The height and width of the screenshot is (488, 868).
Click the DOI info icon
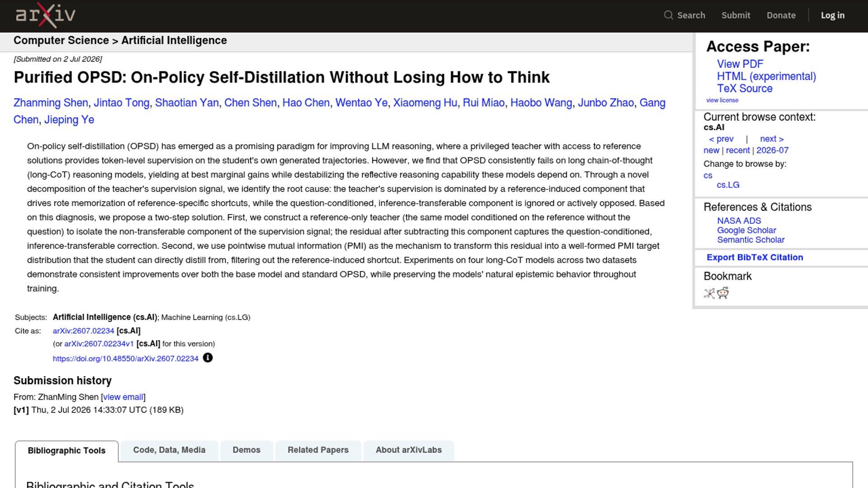point(208,358)
